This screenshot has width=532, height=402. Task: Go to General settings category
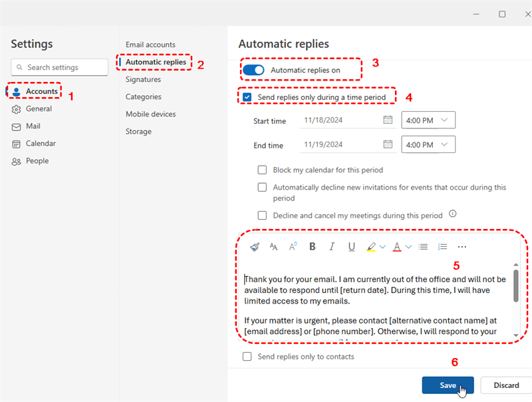(39, 108)
